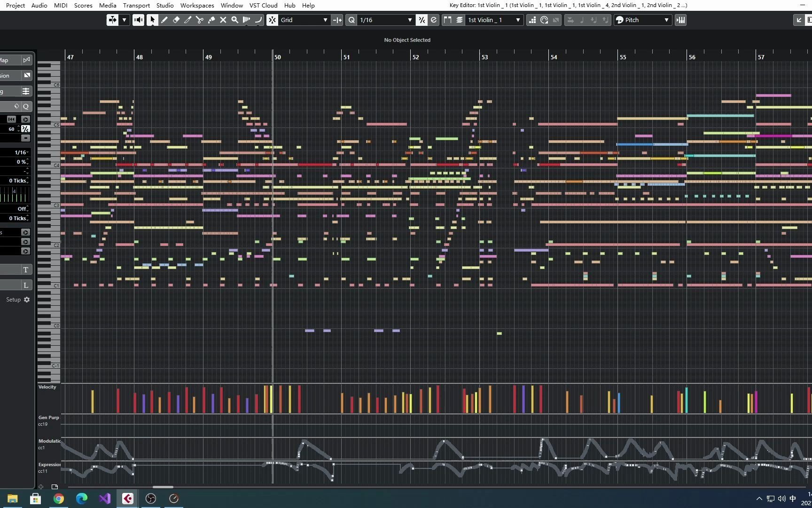Screen dimensions: 812x508
Task: Select the Object Selection arrow tool
Action: (152, 20)
